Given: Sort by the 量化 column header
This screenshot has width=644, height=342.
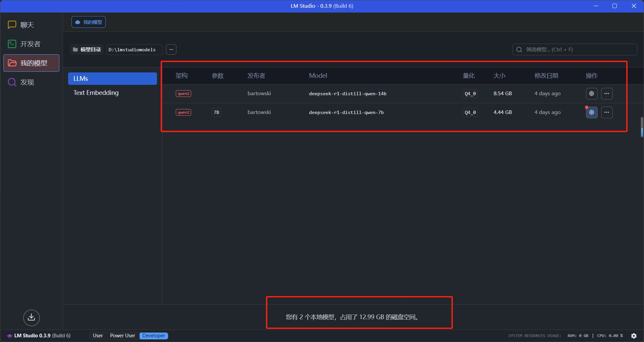Looking at the screenshot, I should tap(469, 76).
